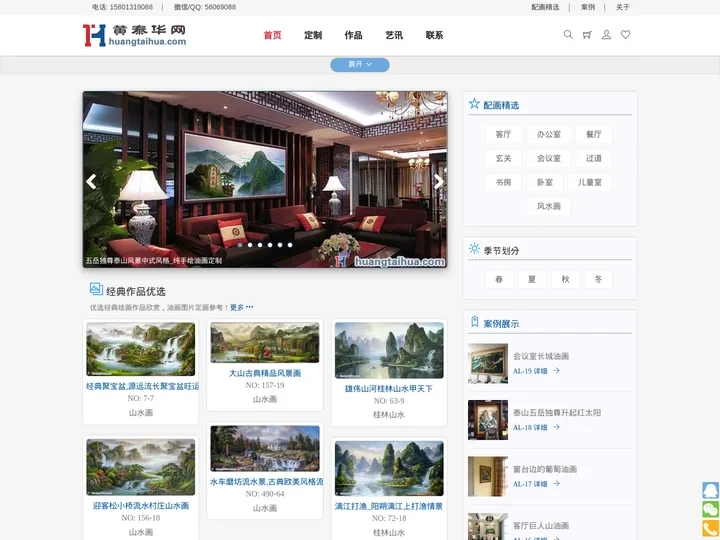Image resolution: width=720 pixels, height=540 pixels.
Task: Click the 案例 top bar link
Action: (x=588, y=7)
